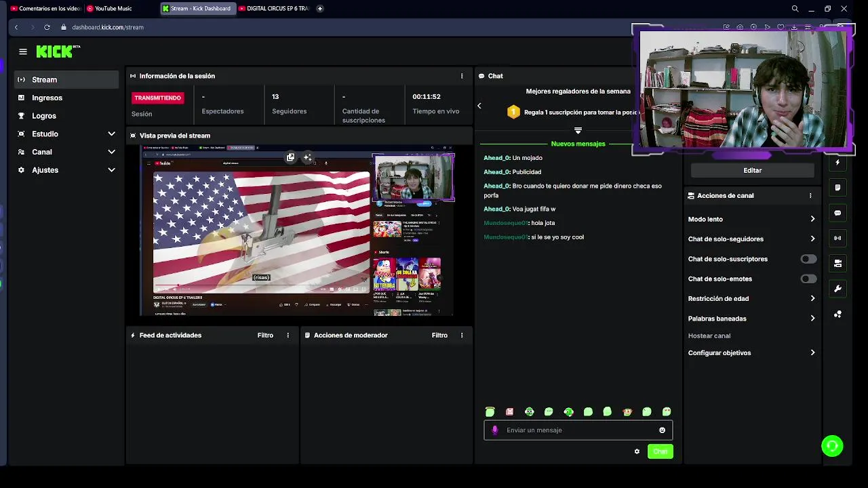This screenshot has width=868, height=488.
Task: Open the Filtro in Feed de actividades
Action: click(x=265, y=335)
